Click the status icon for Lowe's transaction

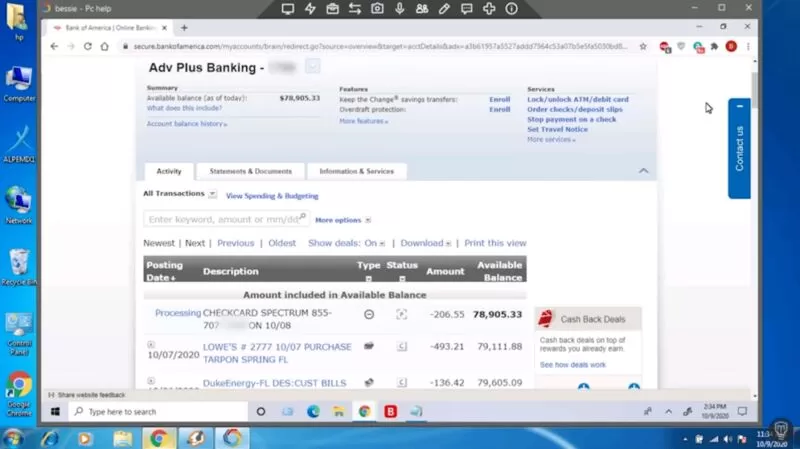coord(402,347)
